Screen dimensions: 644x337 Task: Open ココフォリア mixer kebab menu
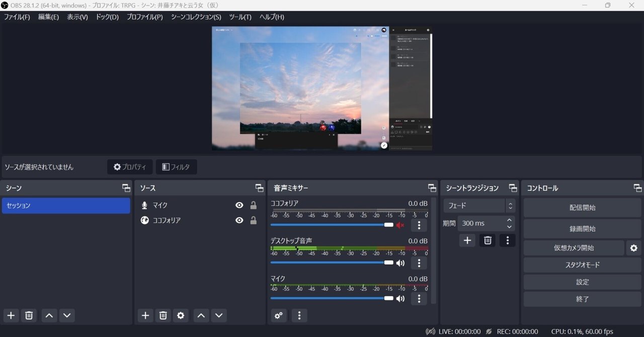coord(419,225)
